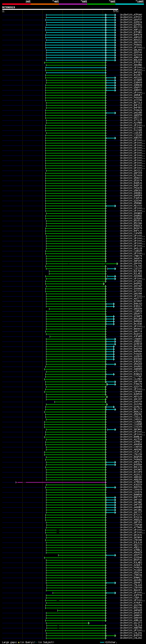
Task: Open hit UniRef100_C1EI97
Action: (x=131, y=268)
